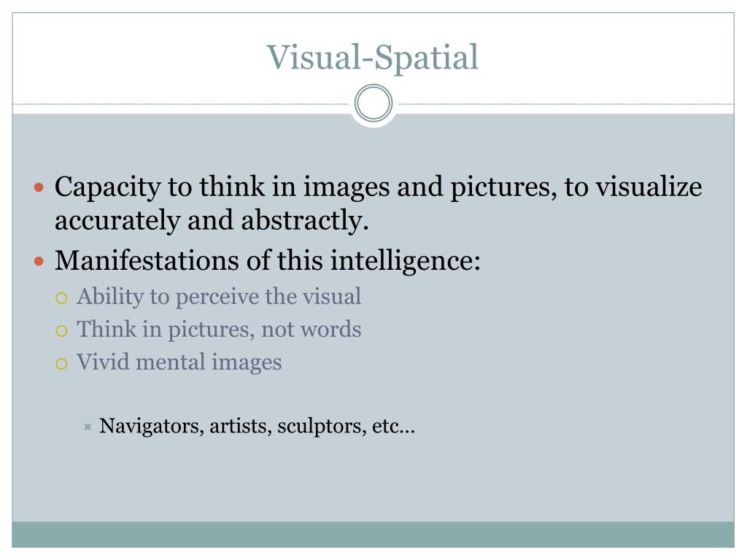Click the yellow ring bullet beside 'Ability to perceive'
The width and height of the screenshot is (747, 560).
click(61, 298)
